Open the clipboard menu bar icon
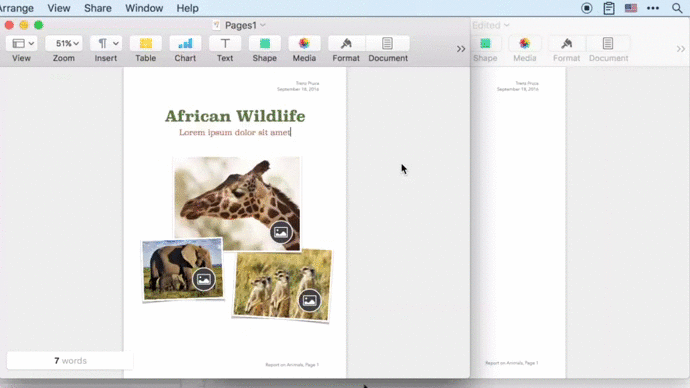 [609, 8]
